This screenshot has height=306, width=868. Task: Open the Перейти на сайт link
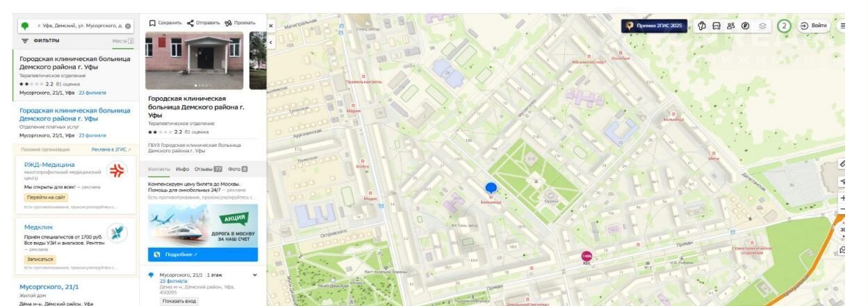pyautogui.click(x=47, y=198)
